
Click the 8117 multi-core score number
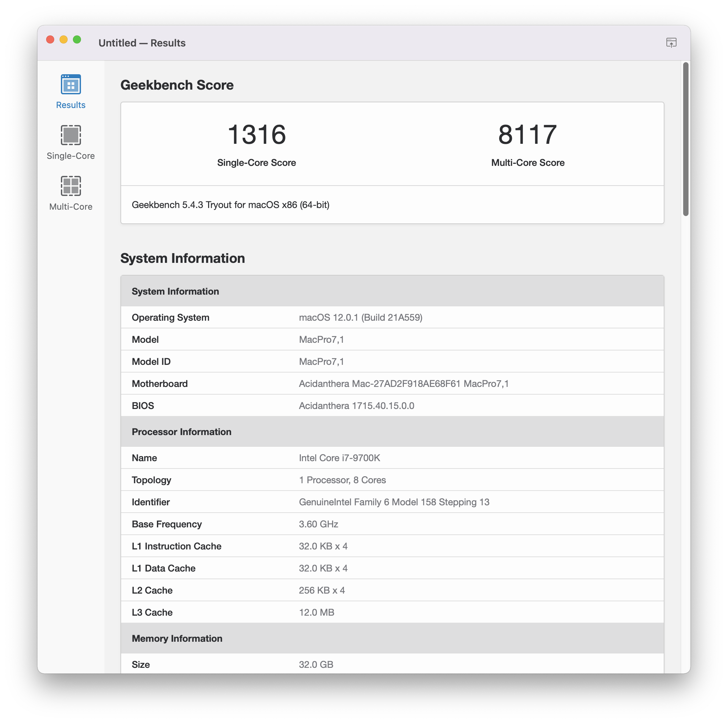(x=528, y=135)
